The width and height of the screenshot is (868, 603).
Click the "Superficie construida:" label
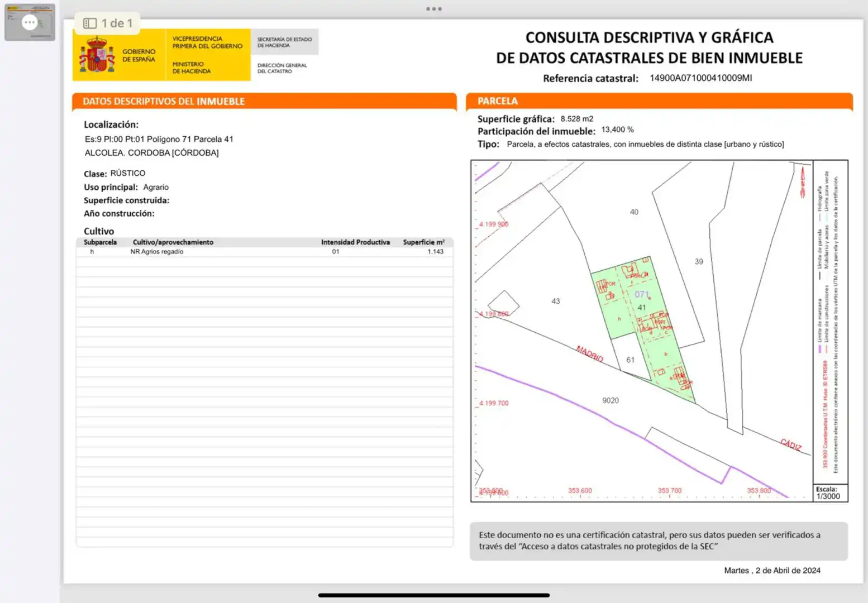point(126,200)
